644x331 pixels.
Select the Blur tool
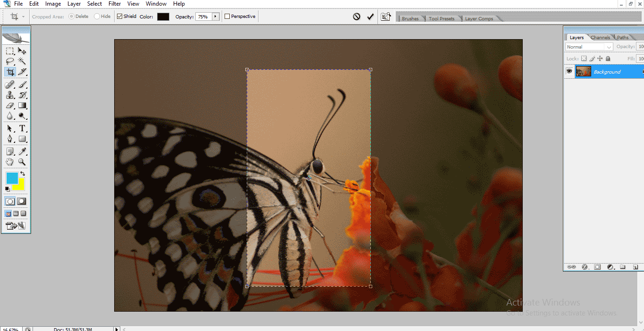click(x=10, y=116)
